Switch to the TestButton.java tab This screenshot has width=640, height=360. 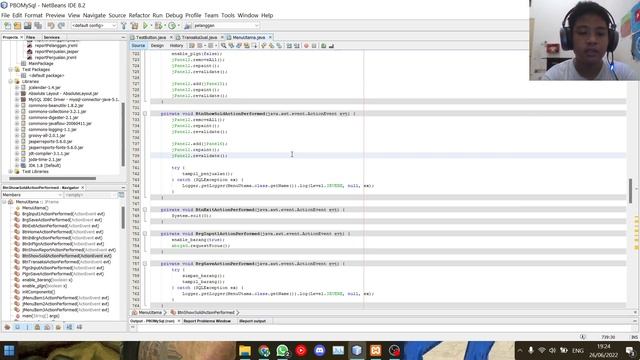click(151, 37)
